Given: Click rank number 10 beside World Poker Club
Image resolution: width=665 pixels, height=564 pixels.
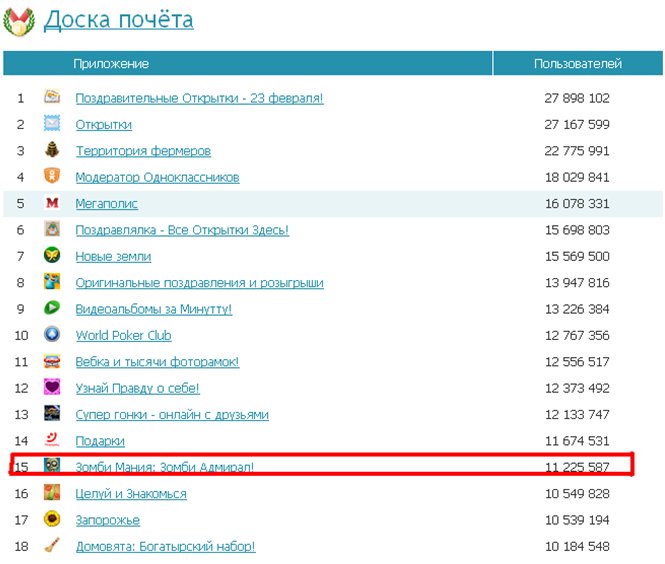Looking at the screenshot, I should coord(21,335).
